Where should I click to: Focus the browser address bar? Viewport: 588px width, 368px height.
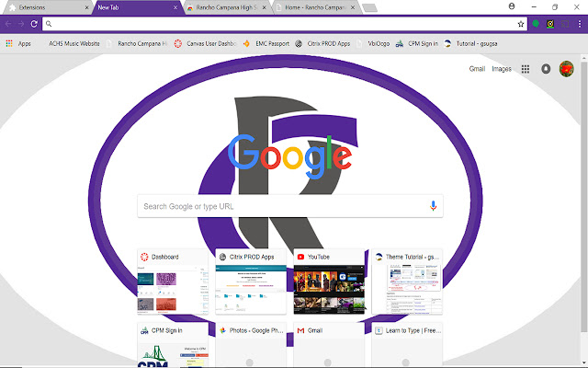click(x=284, y=24)
